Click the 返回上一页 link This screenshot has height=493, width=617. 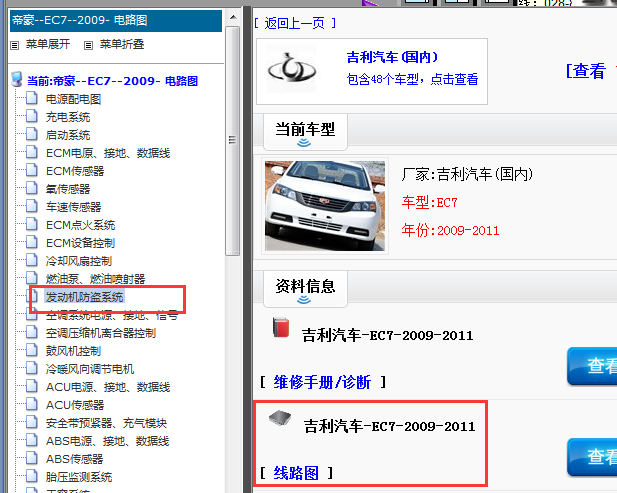coord(295,23)
